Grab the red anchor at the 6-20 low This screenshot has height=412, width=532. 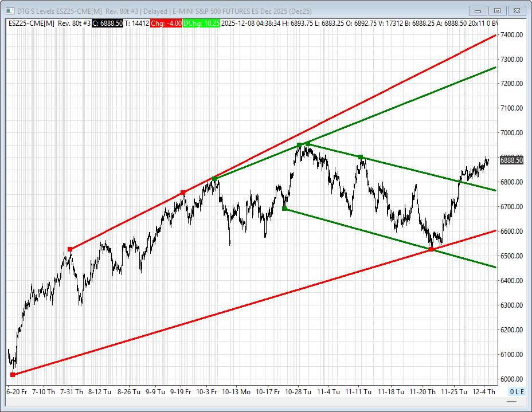point(13,375)
